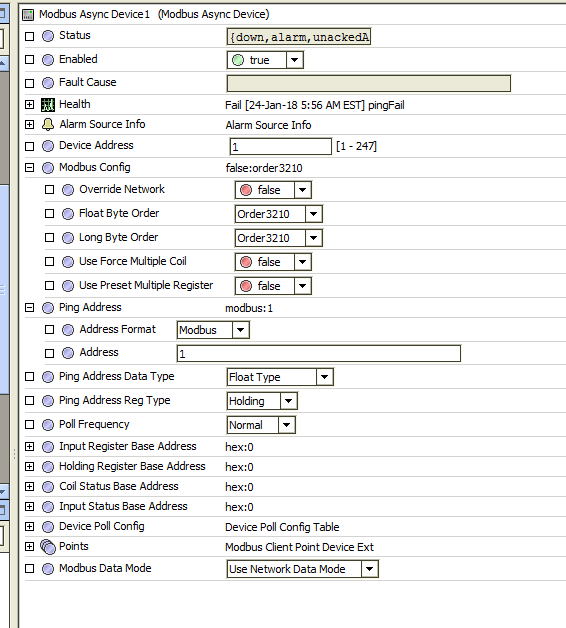
Task: Collapse the Ping Address section
Action: pos(29,308)
